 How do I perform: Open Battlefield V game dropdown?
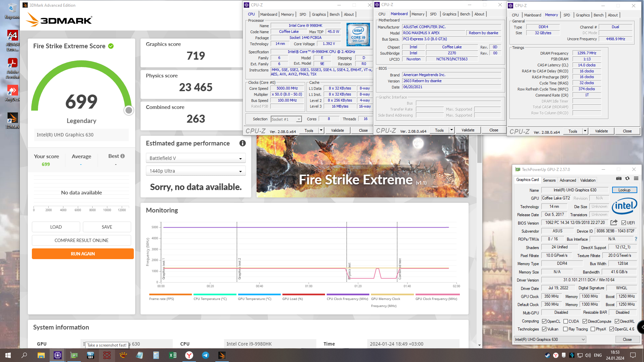coord(196,158)
